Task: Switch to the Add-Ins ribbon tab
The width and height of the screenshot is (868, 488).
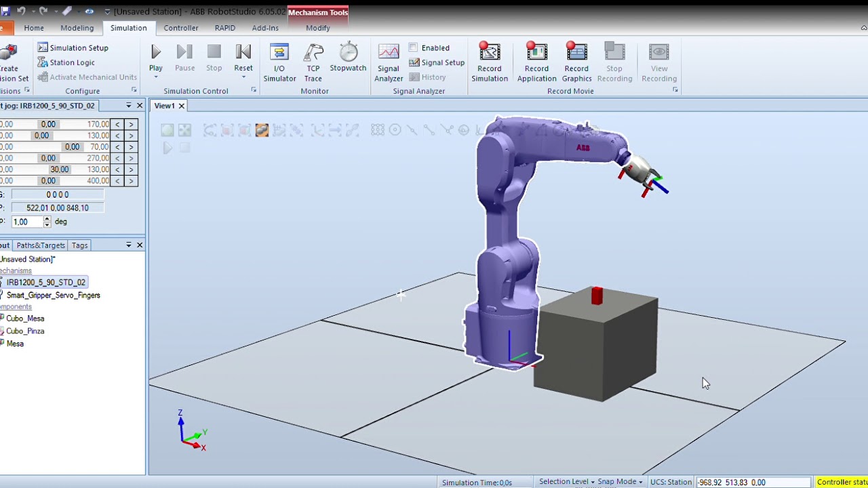Action: click(265, 28)
